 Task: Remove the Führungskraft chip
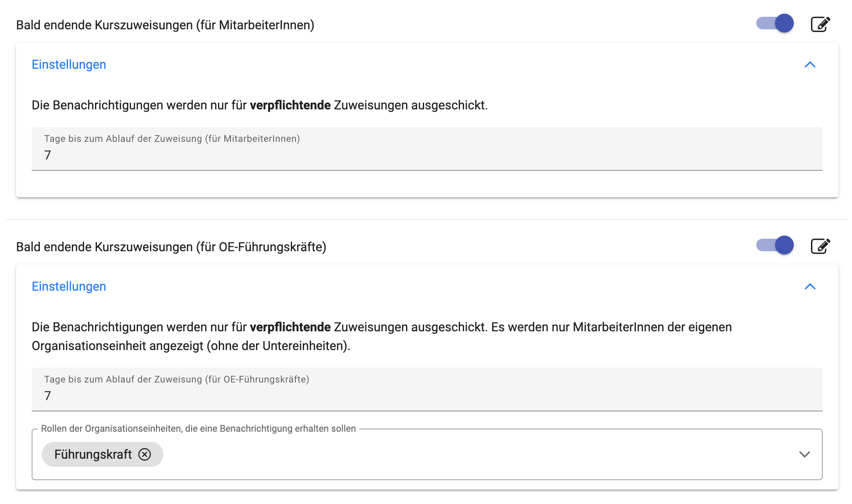point(145,454)
